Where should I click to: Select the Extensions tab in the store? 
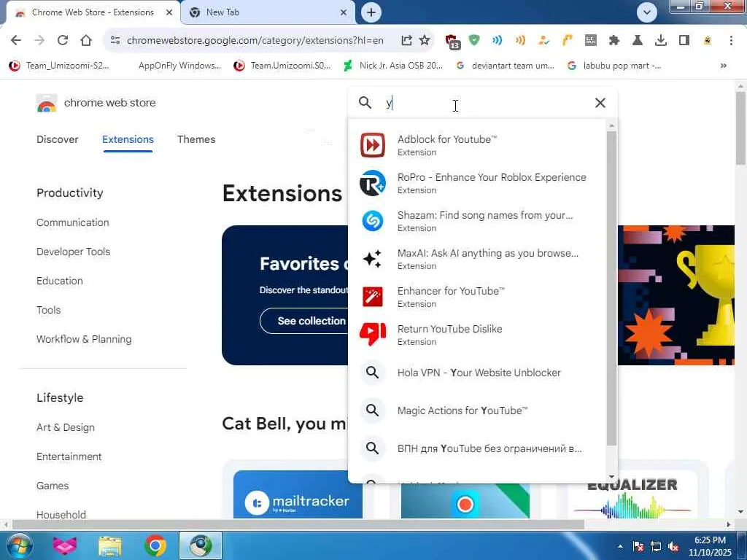click(x=128, y=139)
